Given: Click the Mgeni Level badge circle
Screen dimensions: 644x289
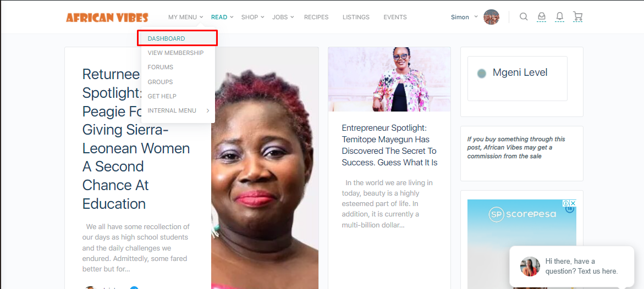Looking at the screenshot, I should (481, 74).
